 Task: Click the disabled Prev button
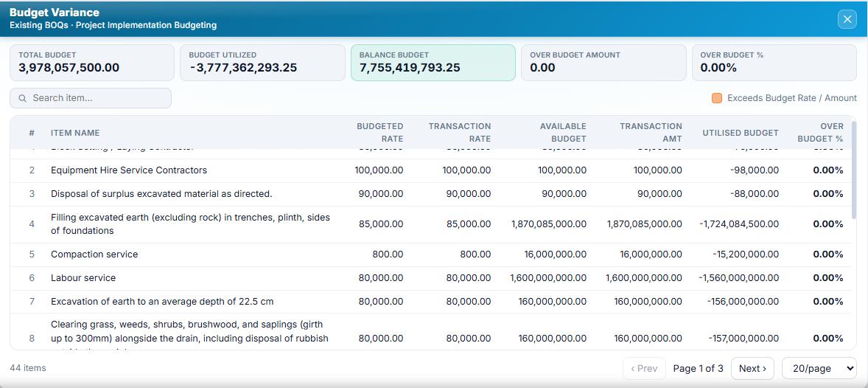pyautogui.click(x=644, y=369)
